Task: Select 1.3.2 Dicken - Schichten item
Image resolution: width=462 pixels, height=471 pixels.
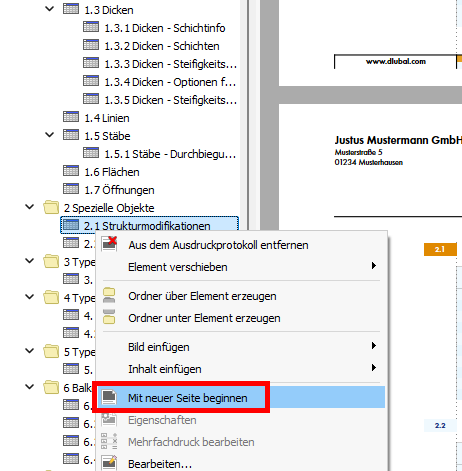Action: click(x=162, y=46)
